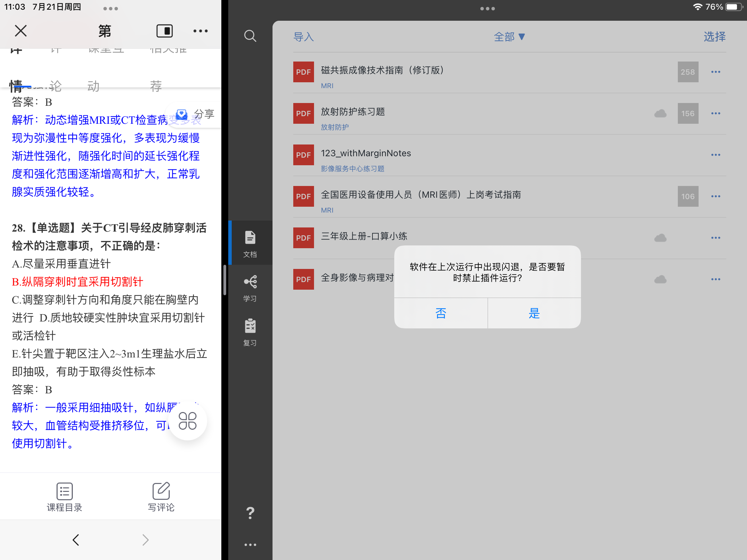Viewport: 747px width, 560px height.
Task: Open sidebar bottom three-dot more menu
Action: pyautogui.click(x=250, y=545)
